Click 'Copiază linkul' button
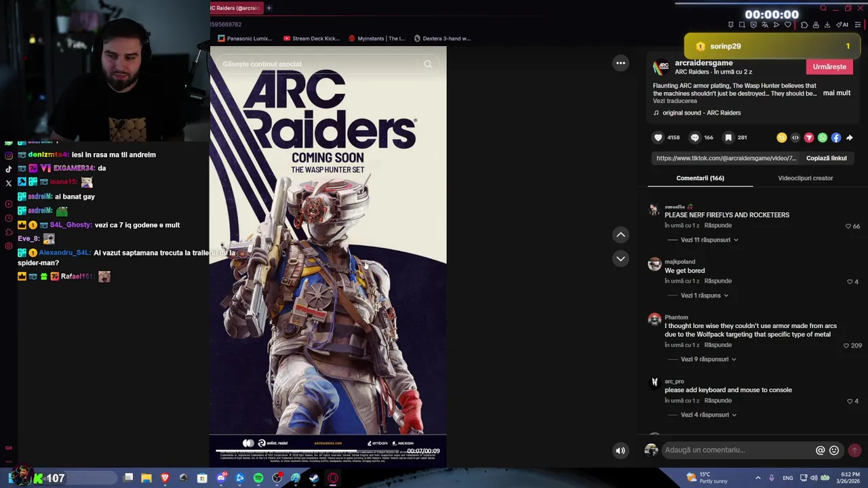The height and width of the screenshot is (488, 868). coord(826,158)
